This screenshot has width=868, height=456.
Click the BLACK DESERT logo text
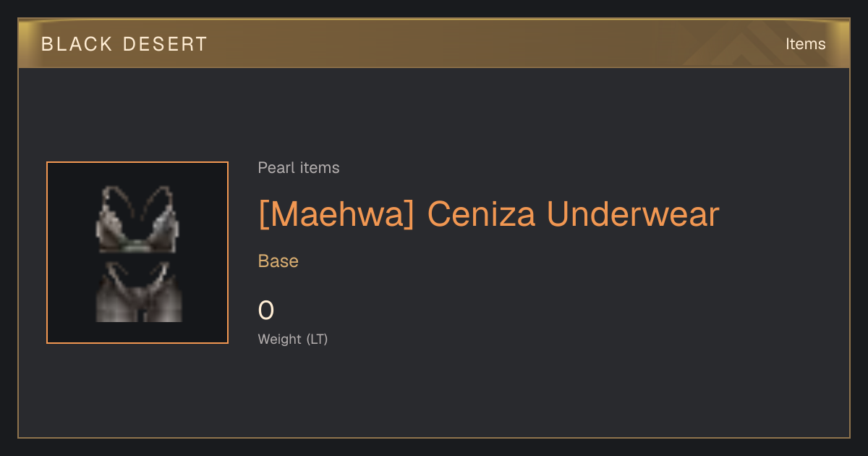[x=124, y=44]
